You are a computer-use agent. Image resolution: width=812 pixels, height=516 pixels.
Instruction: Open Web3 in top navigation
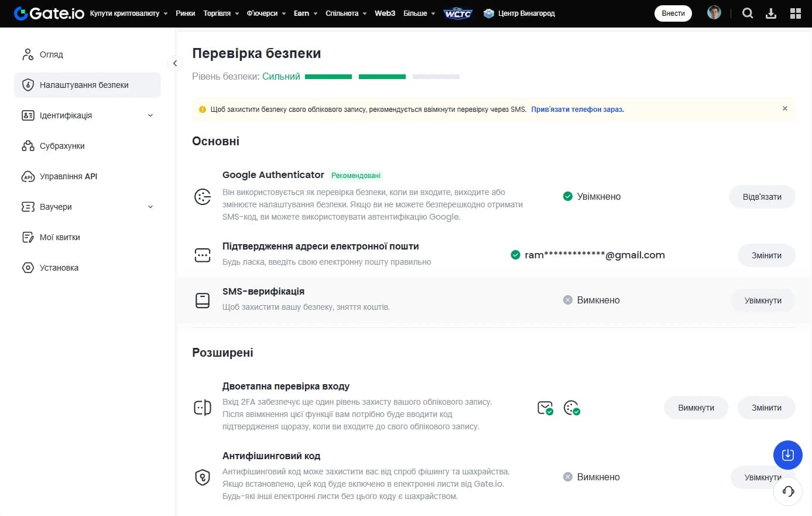[385, 13]
